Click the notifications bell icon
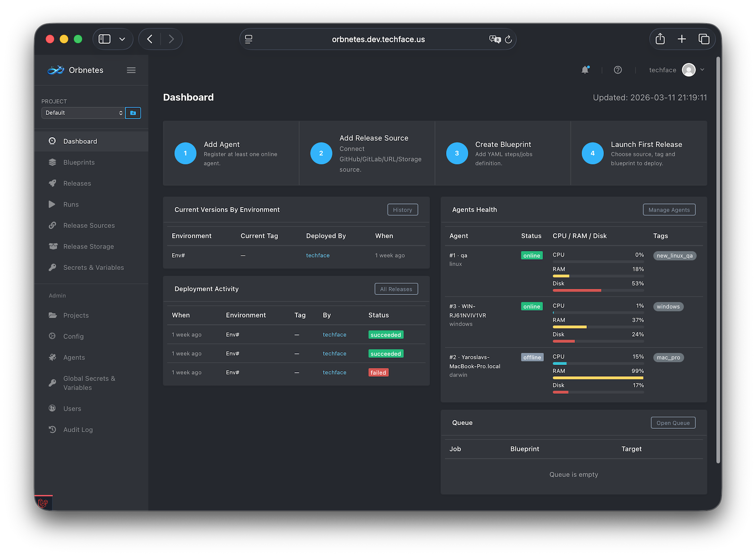The image size is (756, 556). point(585,70)
